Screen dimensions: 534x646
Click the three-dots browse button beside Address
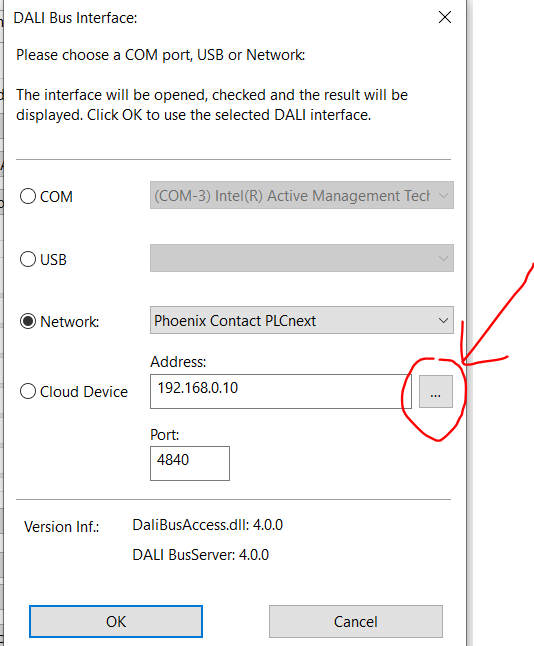(436, 391)
